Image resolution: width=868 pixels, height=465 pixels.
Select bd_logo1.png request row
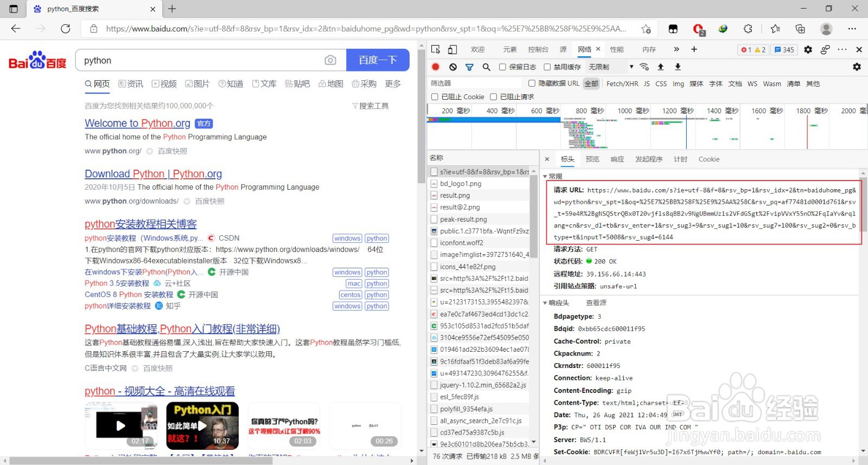coord(478,183)
